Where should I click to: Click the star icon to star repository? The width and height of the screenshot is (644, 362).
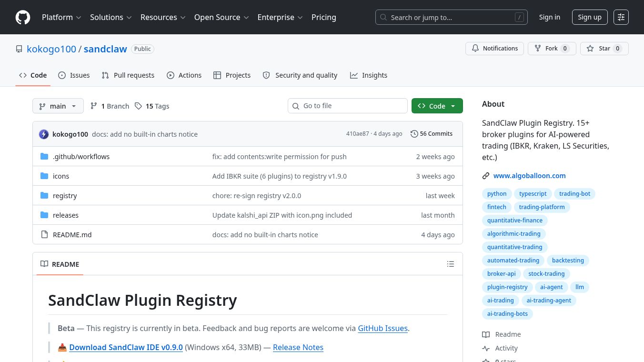[590, 49]
